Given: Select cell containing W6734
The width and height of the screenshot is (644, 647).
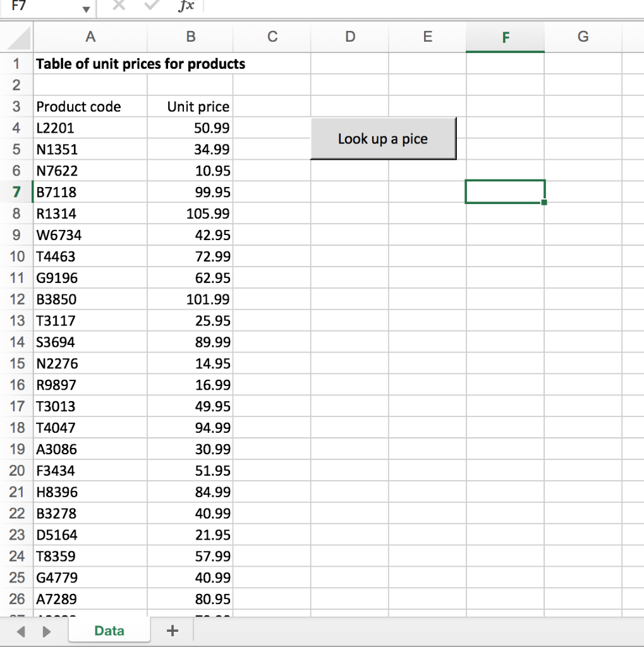Looking at the screenshot, I should pyautogui.click(x=90, y=235).
